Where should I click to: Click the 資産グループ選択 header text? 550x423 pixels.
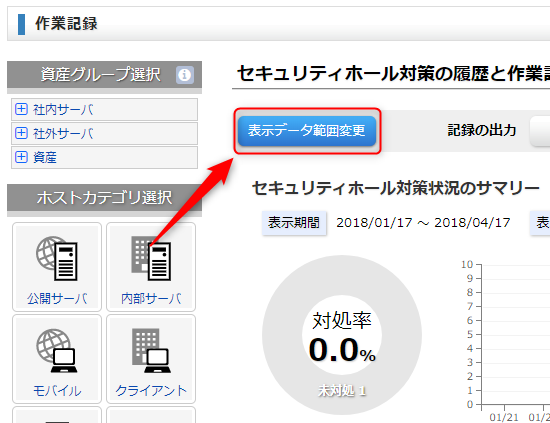101,74
